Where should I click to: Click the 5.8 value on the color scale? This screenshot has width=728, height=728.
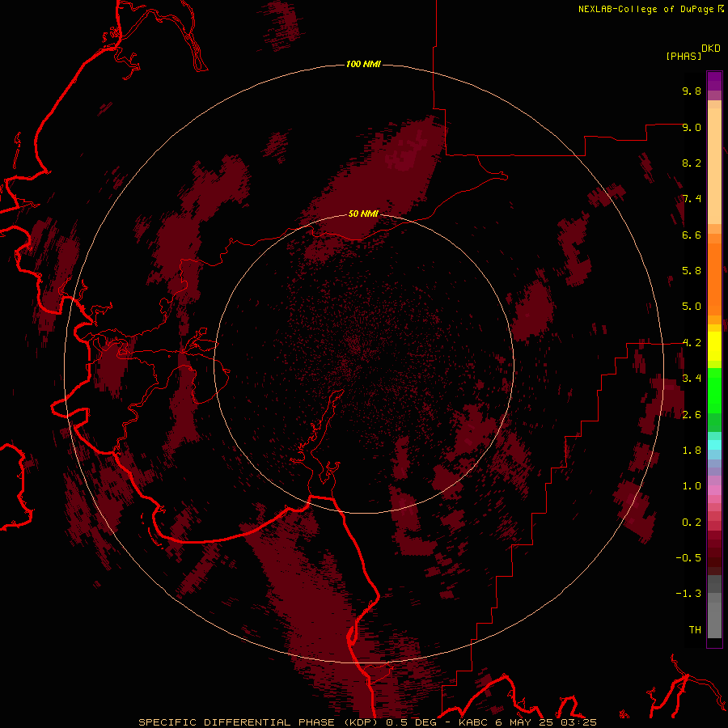click(692, 271)
